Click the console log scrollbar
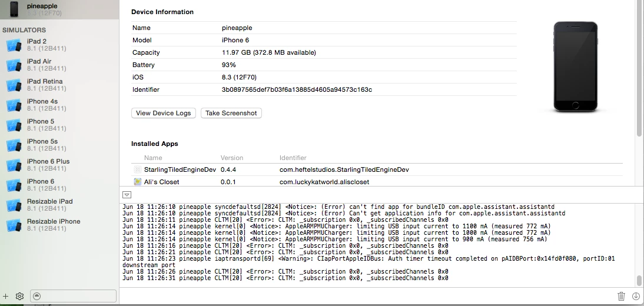Viewport: 644px width, 306px height. (x=639, y=281)
